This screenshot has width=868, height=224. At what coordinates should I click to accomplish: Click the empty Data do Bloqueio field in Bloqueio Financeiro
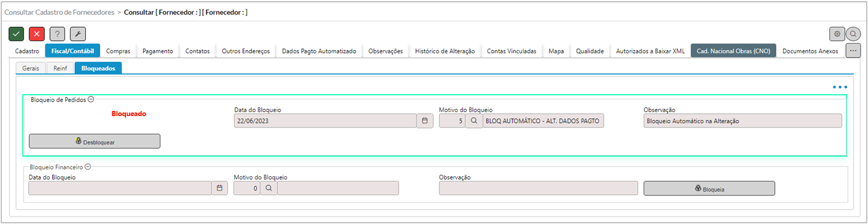120,188
